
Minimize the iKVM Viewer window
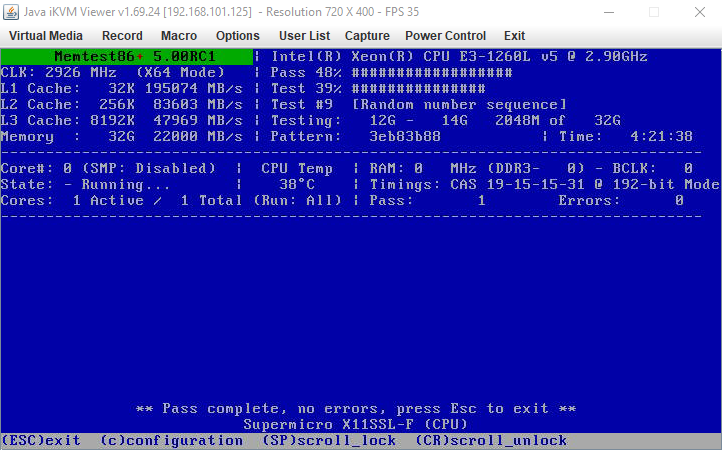tap(606, 12)
